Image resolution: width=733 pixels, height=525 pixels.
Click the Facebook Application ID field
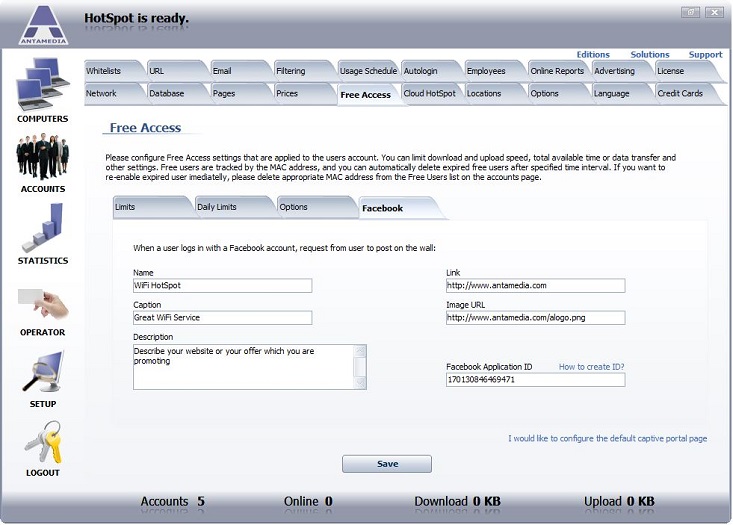click(x=536, y=380)
